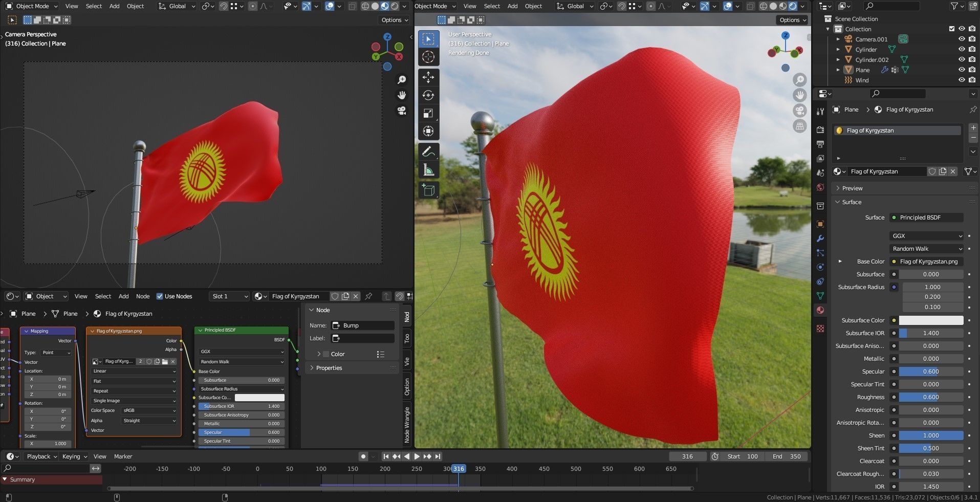Expand the Preview panel
The width and height of the screenshot is (980, 502).
852,188
